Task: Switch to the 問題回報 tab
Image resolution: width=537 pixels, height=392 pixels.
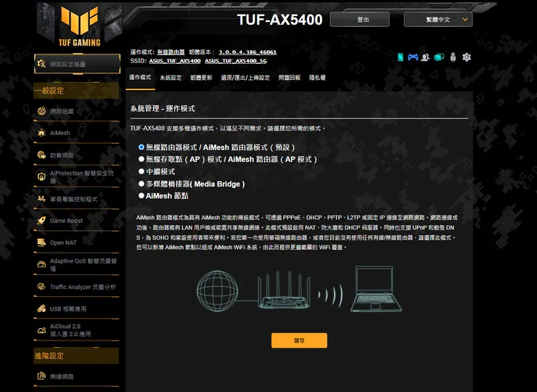Action: (290, 78)
